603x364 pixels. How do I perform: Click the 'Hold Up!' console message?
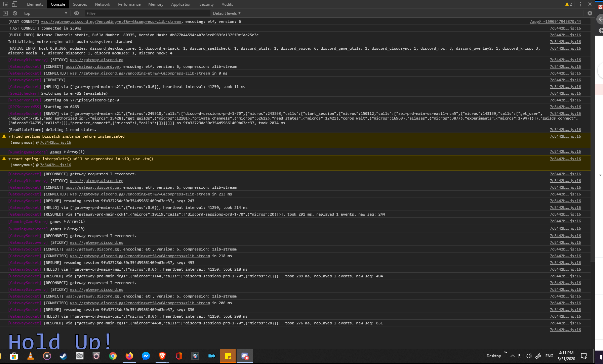60,341
